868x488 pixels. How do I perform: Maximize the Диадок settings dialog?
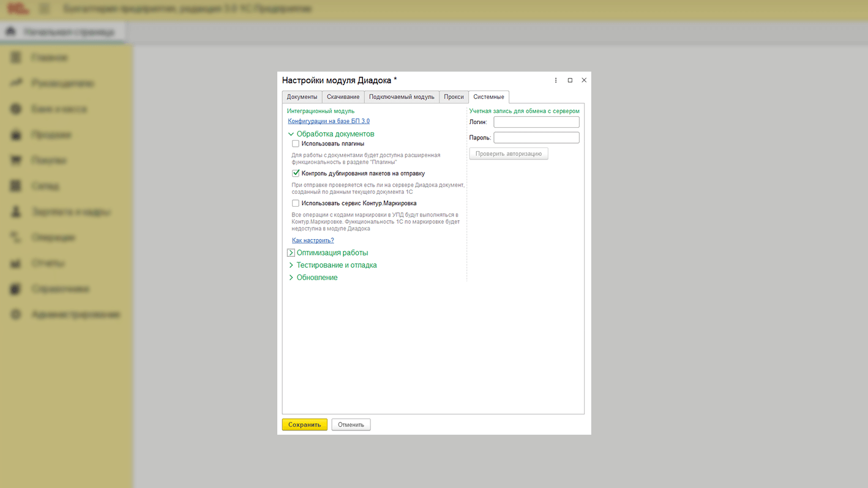point(570,80)
